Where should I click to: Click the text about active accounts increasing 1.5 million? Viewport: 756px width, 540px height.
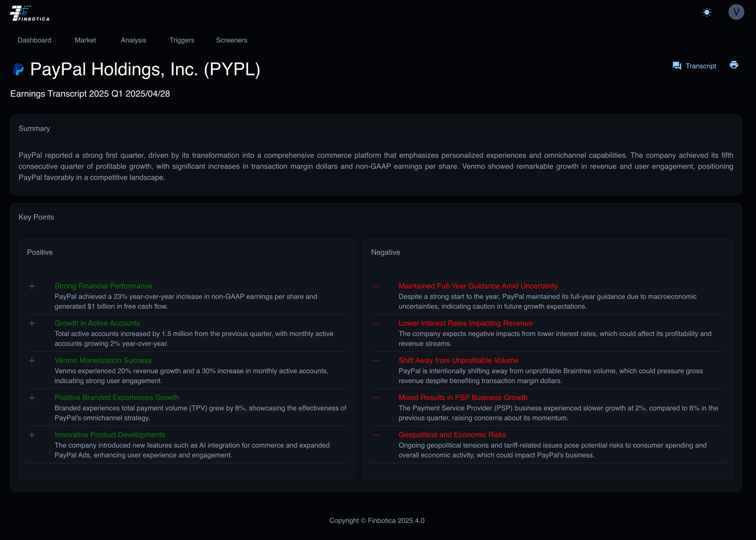click(194, 339)
